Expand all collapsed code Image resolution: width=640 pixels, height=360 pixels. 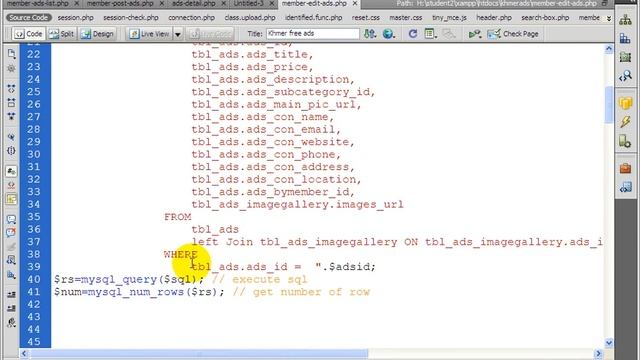click(x=11, y=116)
